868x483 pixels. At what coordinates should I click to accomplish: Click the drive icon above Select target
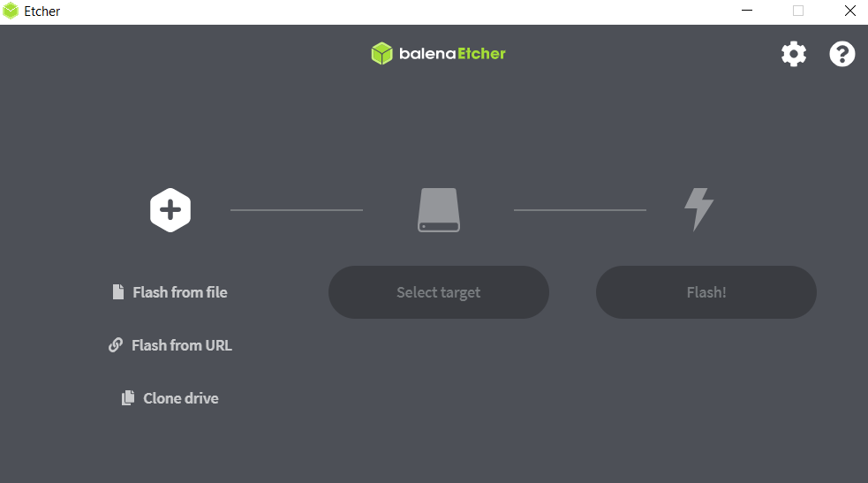tap(439, 210)
